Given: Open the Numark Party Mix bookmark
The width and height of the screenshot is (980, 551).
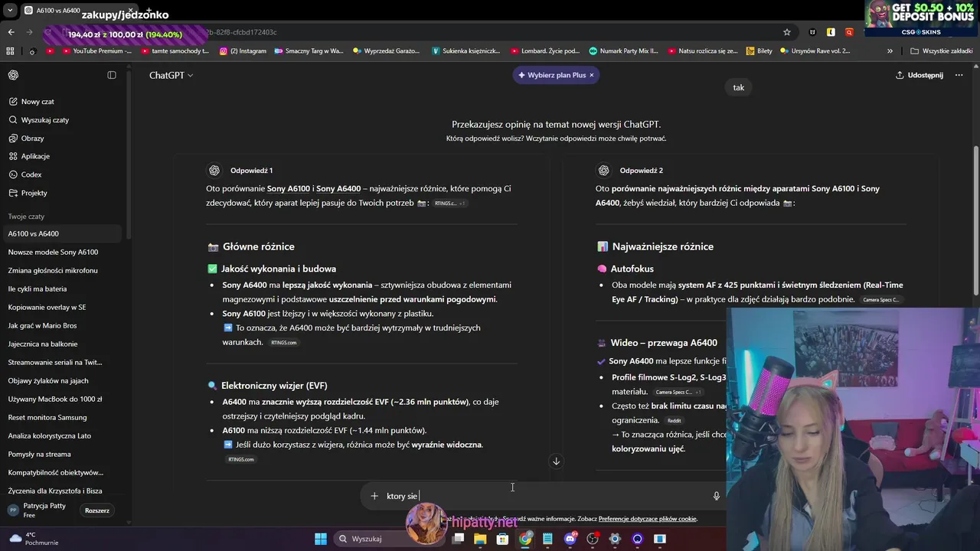Looking at the screenshot, I should coord(623,51).
